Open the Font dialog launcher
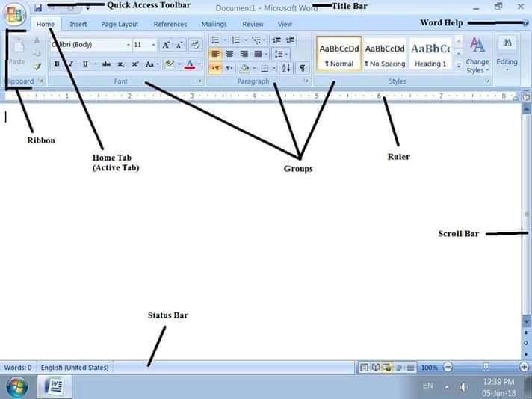 tap(199, 81)
